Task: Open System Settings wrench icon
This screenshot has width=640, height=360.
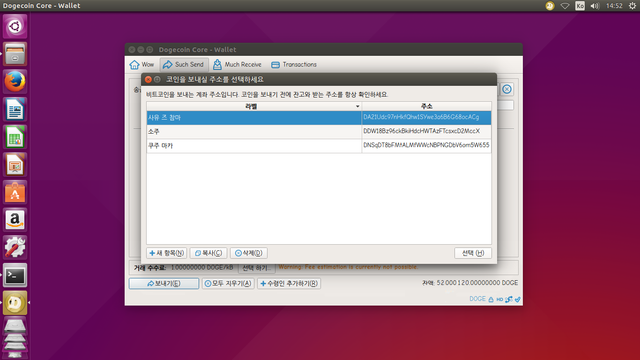Action: click(15, 247)
